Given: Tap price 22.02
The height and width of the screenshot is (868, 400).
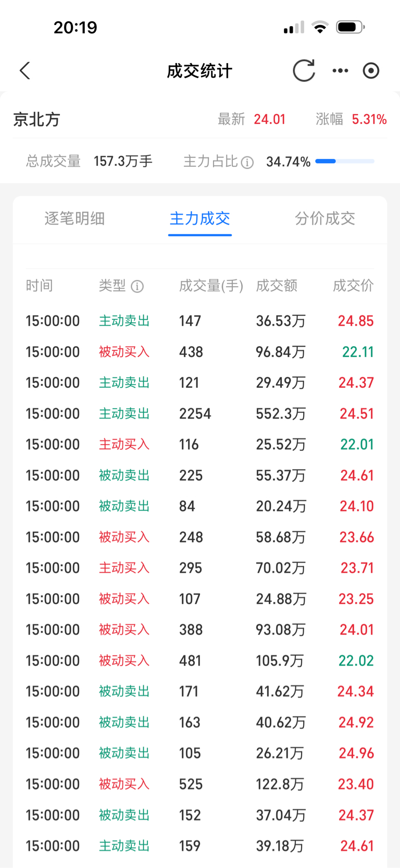Looking at the screenshot, I should (x=356, y=661).
